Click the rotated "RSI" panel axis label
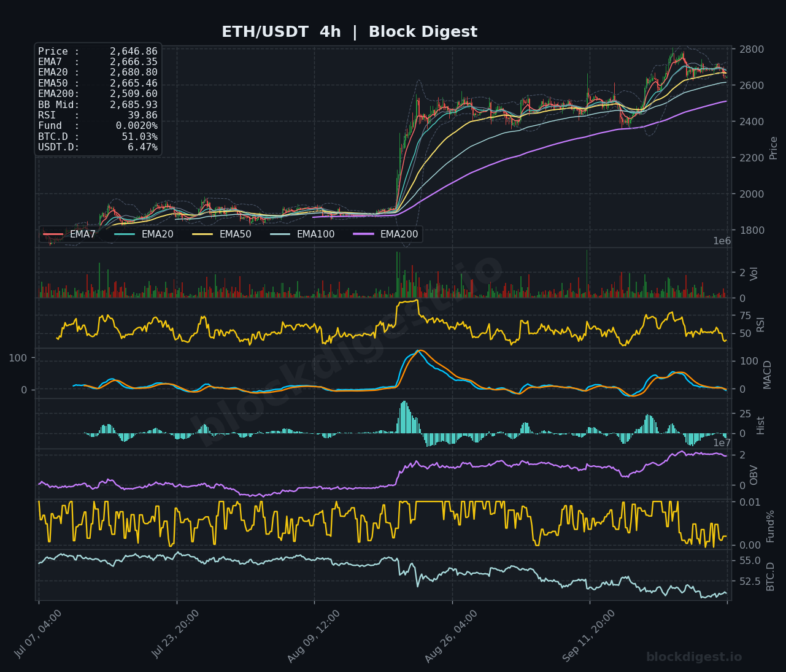The image size is (786, 672). (761, 325)
